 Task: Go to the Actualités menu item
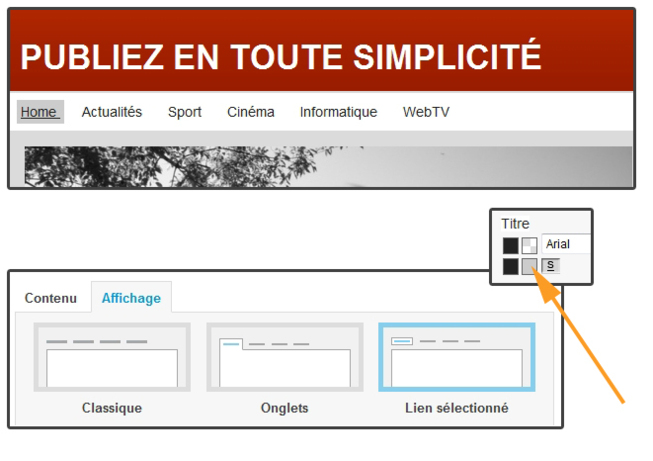coord(112,112)
